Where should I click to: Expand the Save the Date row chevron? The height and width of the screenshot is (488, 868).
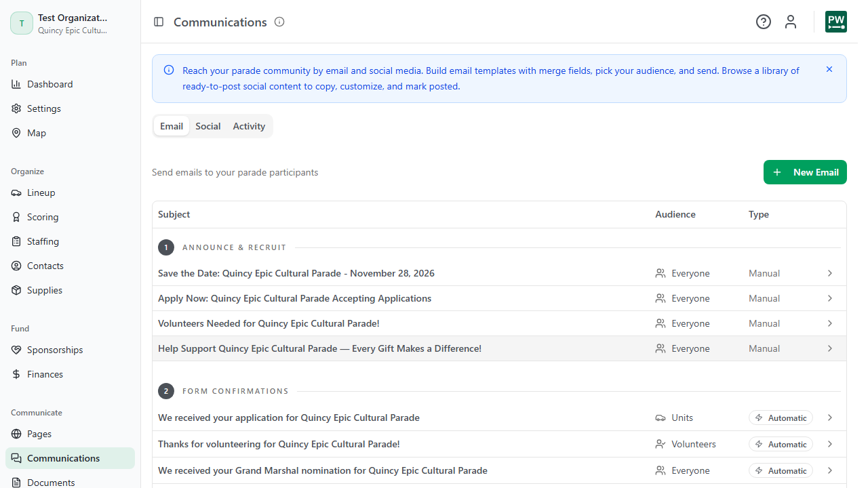click(x=830, y=273)
